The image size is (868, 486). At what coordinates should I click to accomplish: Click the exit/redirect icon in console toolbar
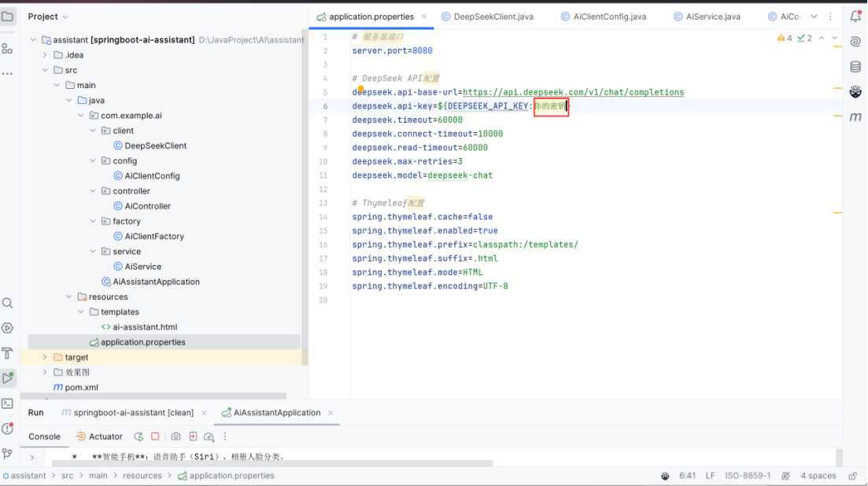coord(193,436)
